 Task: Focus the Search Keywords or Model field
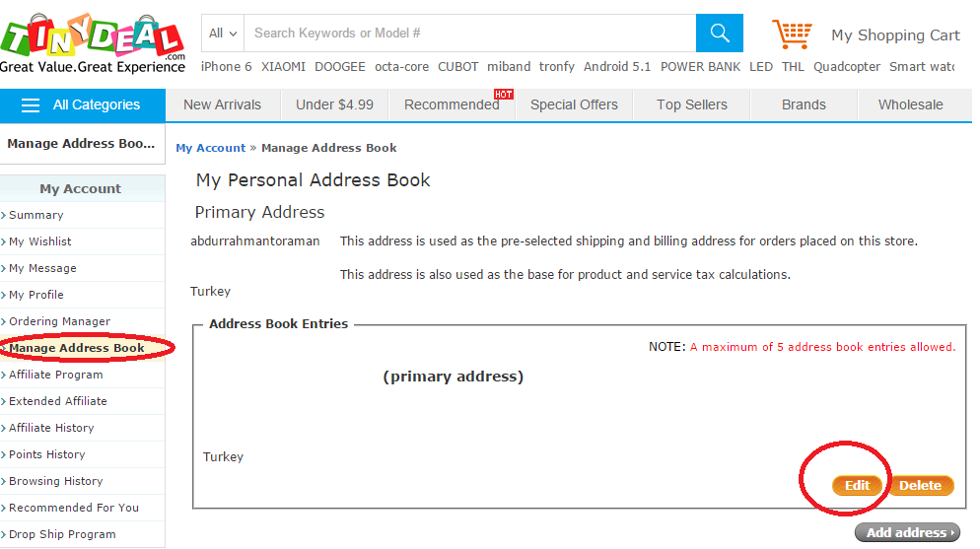pos(470,34)
